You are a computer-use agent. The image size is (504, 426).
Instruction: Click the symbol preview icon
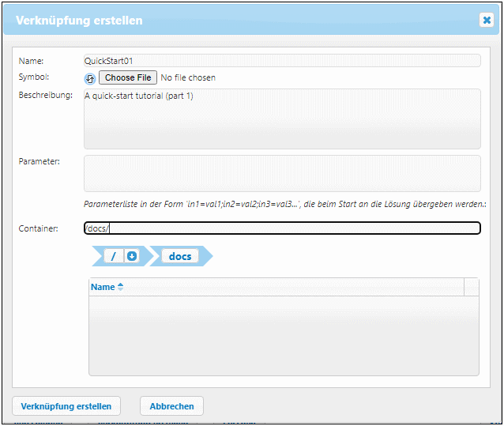[90, 78]
